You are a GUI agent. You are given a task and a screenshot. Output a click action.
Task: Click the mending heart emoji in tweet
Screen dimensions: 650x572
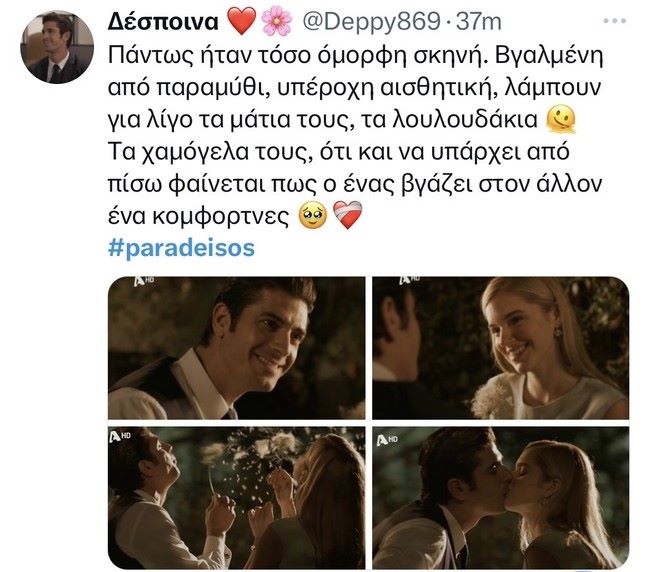348,216
